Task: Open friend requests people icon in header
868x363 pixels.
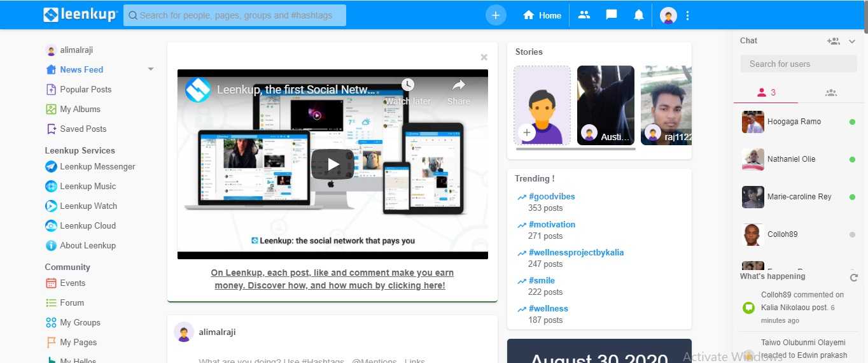Action: pyautogui.click(x=584, y=15)
